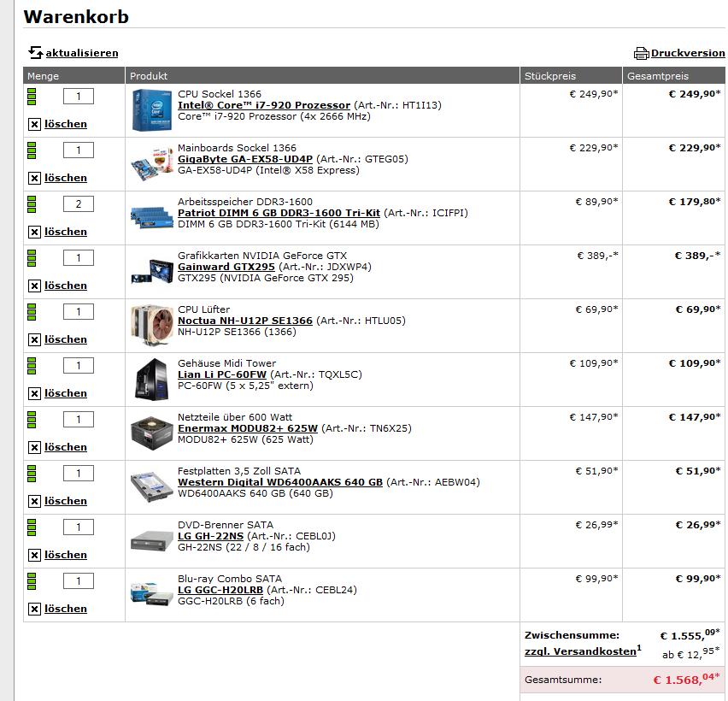
Task: Click green availability indicator for Western Digital drive
Action: 32,474
